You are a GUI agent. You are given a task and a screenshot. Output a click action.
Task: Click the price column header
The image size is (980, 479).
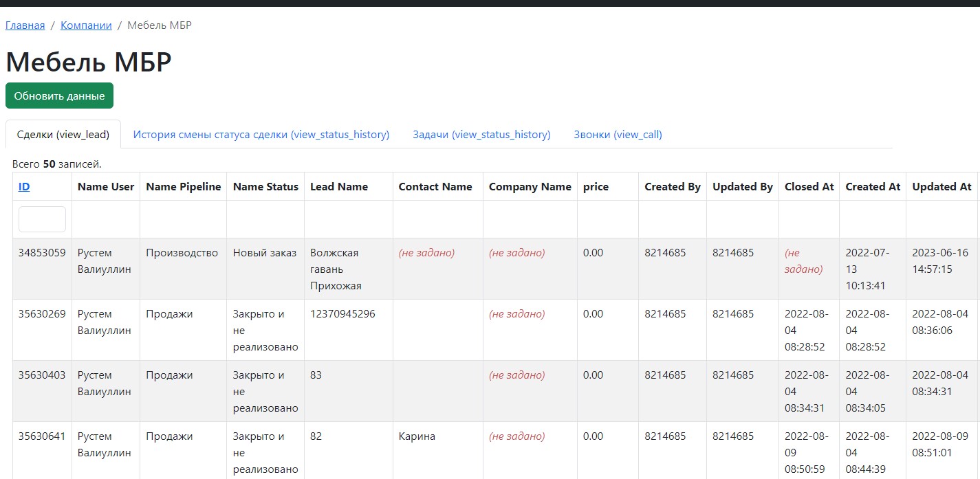click(x=596, y=187)
